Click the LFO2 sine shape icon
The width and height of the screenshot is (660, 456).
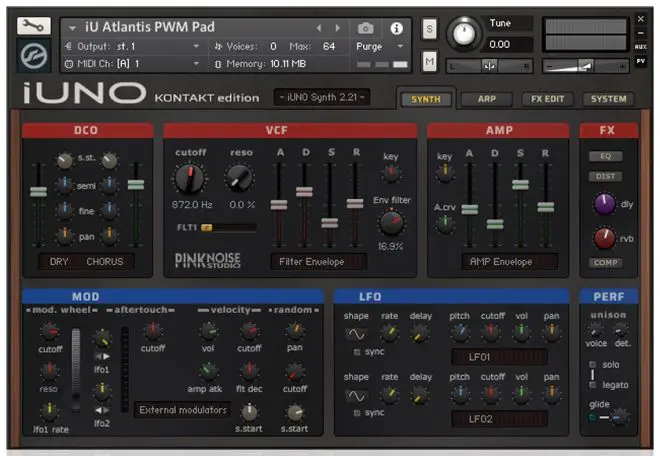pos(356,396)
